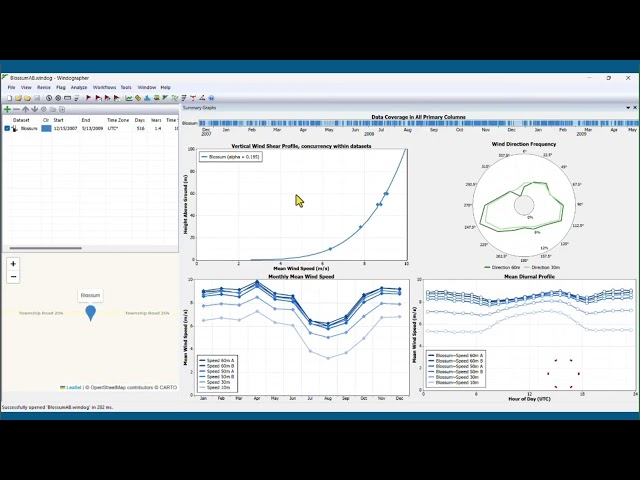Click the red and green stacked-layers icon
640x480 pixels.
156,98
